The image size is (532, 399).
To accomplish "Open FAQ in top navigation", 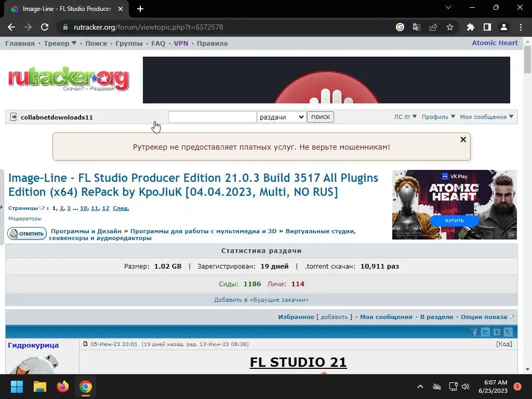I will pos(158,44).
